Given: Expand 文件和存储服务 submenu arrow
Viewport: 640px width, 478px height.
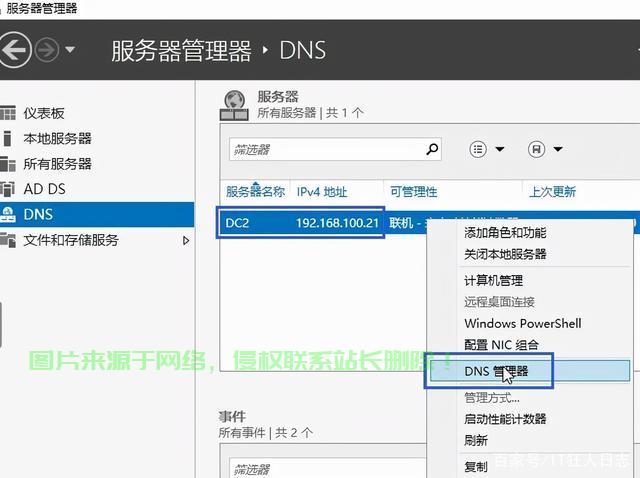Looking at the screenshot, I should (x=186, y=240).
